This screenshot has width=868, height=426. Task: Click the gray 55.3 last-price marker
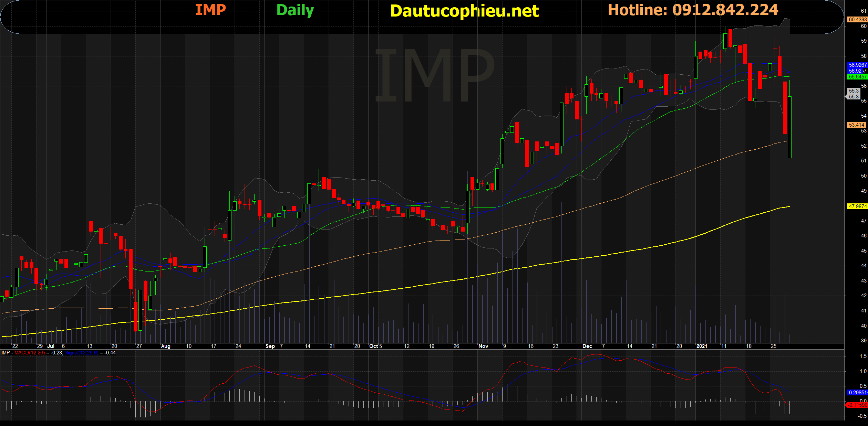coord(854,94)
